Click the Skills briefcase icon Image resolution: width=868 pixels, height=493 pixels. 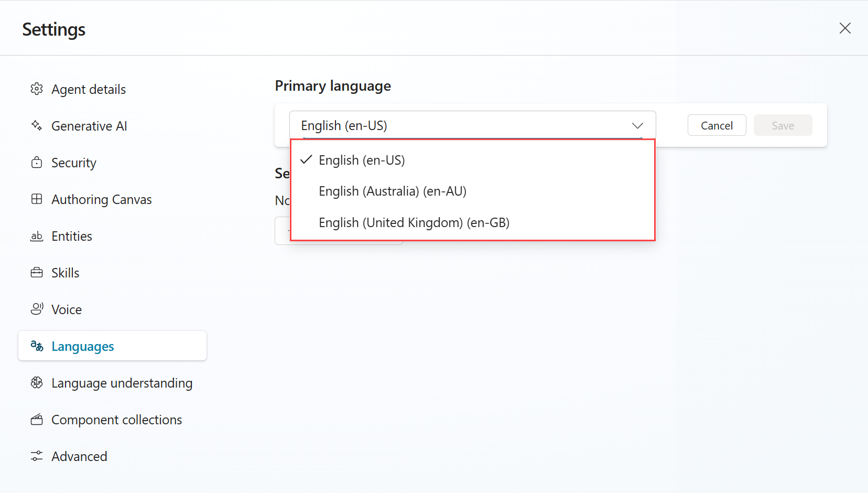point(37,273)
